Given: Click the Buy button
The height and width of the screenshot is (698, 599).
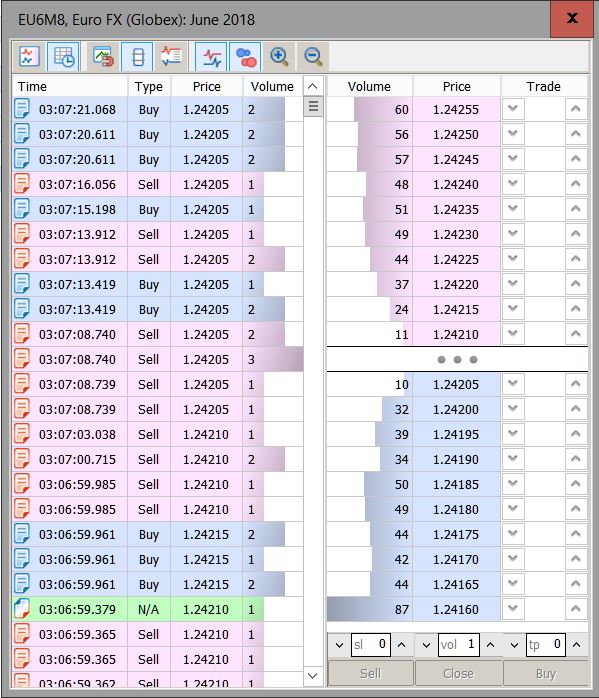Looking at the screenshot, I should pos(546,674).
